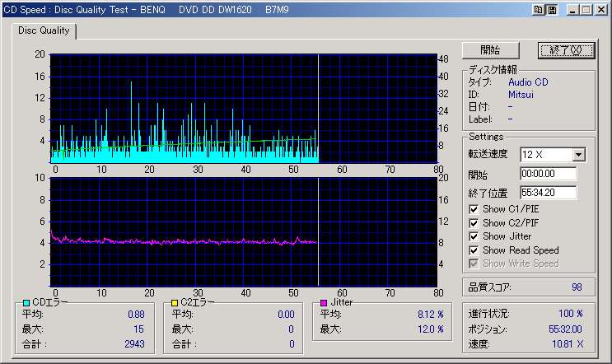Click the floppy disk save icon
Image resolution: width=612 pixels, height=364 pixels.
click(552, 9)
